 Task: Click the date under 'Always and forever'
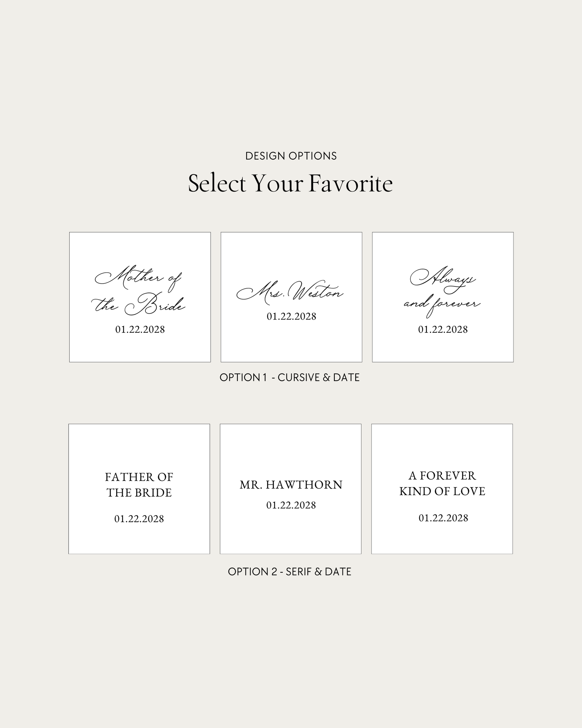point(443,330)
